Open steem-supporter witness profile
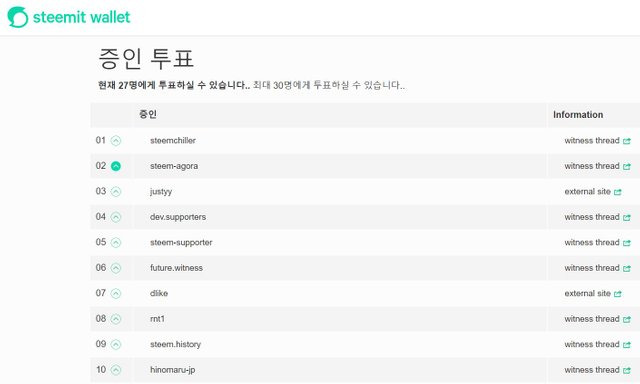 click(x=181, y=242)
